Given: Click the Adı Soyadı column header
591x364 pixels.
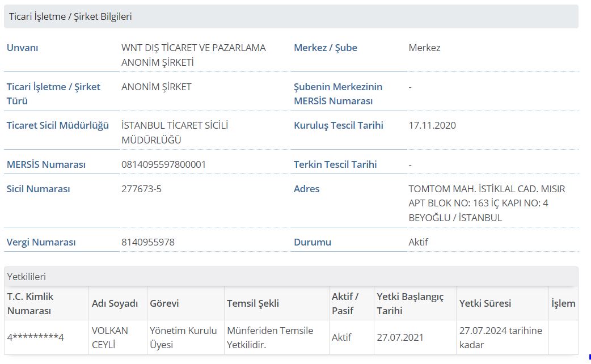Looking at the screenshot, I should pyautogui.click(x=115, y=303).
